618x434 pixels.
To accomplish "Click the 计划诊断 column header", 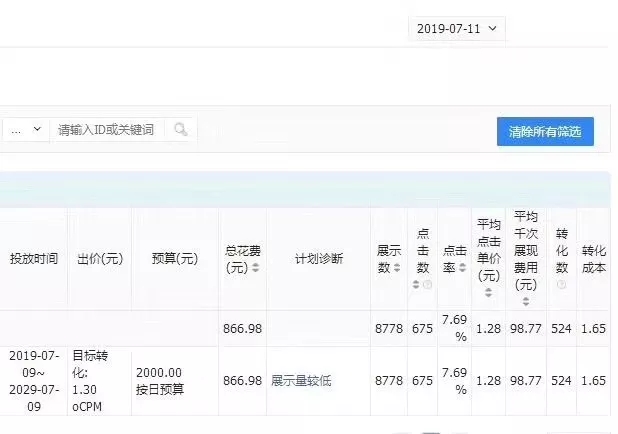I will (x=318, y=259).
